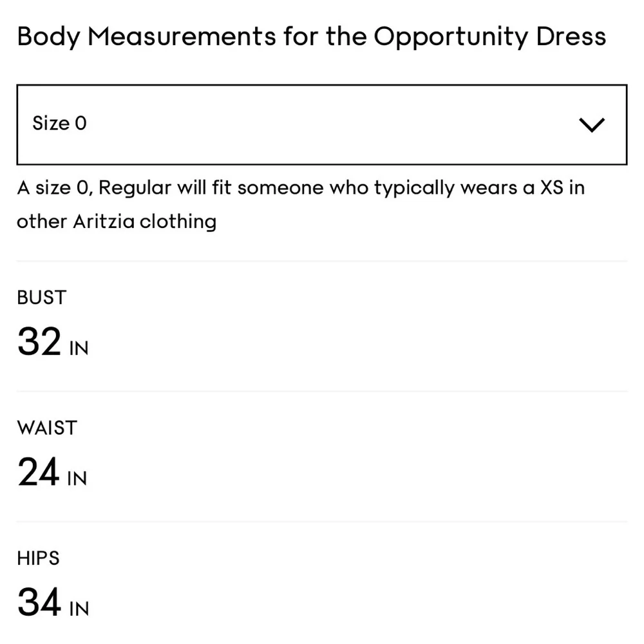The height and width of the screenshot is (644, 644).
Task: Click the Size 0 text label
Action: [x=59, y=123]
